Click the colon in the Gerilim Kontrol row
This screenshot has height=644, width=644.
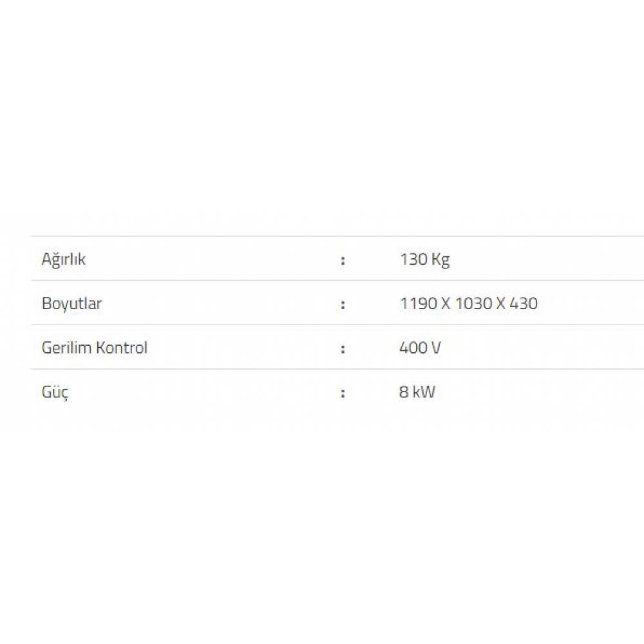tap(343, 349)
